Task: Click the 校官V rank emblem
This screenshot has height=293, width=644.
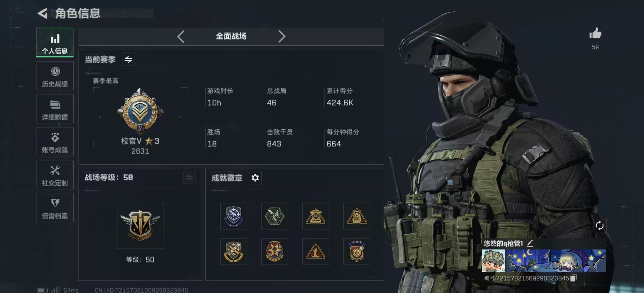Action: tap(140, 111)
